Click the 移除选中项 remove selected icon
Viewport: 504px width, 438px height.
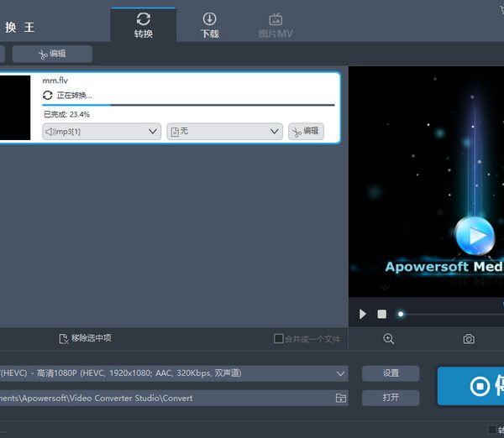pyautogui.click(x=64, y=339)
